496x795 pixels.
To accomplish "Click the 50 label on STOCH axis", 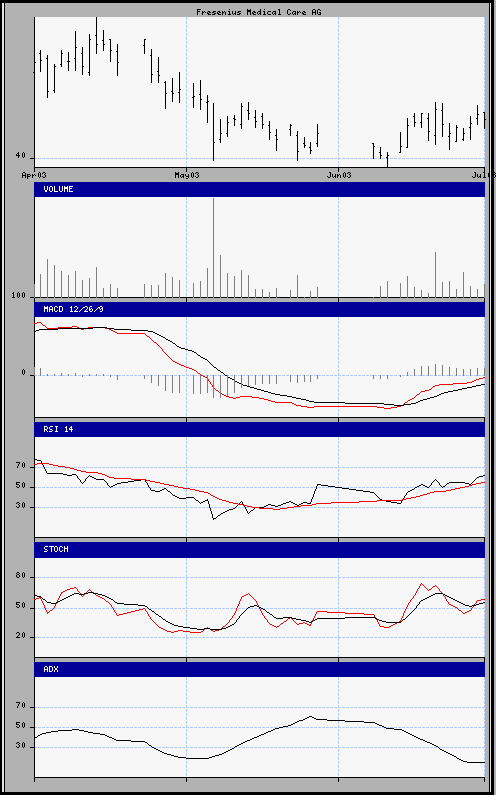I will coord(21,606).
